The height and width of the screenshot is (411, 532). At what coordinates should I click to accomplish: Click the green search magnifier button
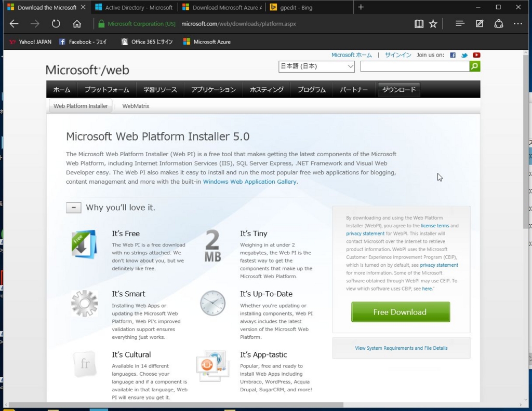pos(475,66)
